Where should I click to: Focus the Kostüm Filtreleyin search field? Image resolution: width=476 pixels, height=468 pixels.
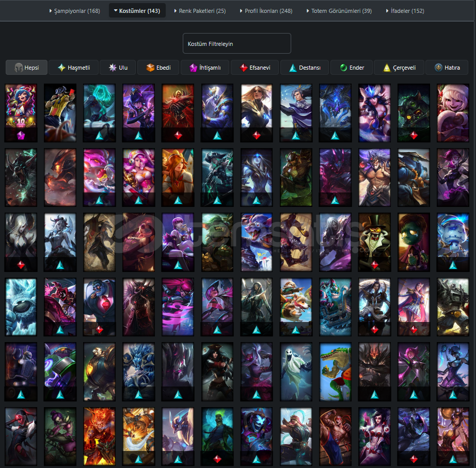click(x=237, y=44)
